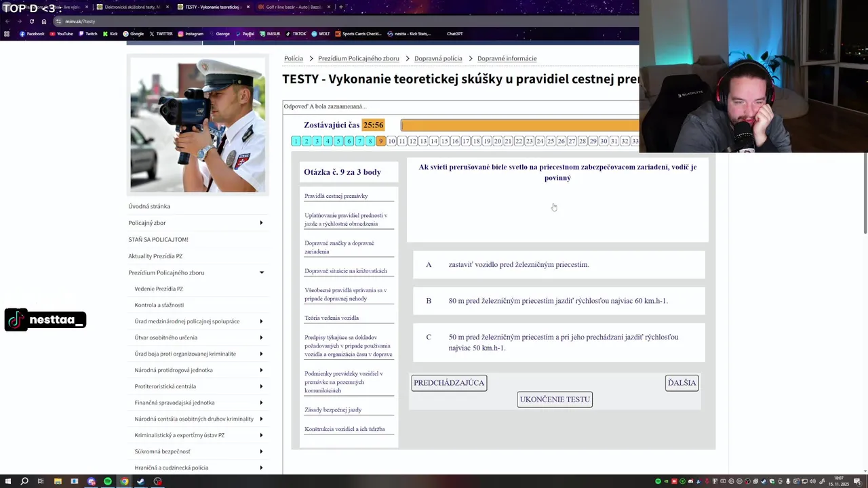The width and height of the screenshot is (868, 488).
Task: Open Steam from taskbar
Action: point(141,481)
